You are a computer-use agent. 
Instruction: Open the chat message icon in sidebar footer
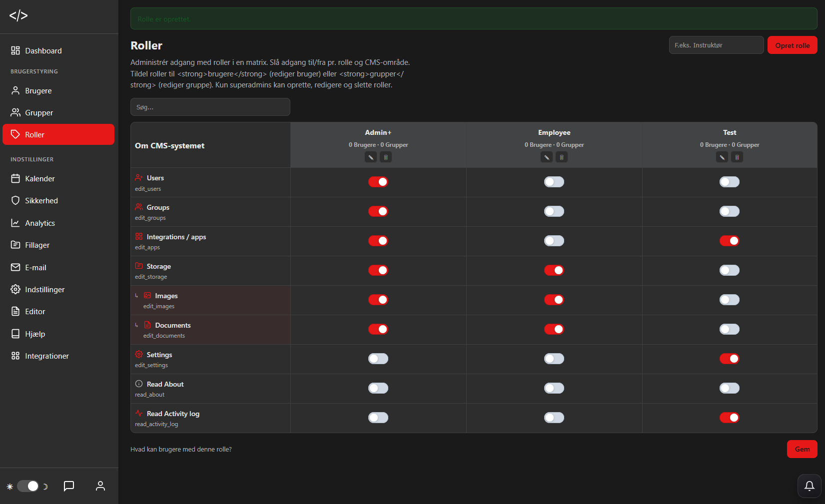69,486
